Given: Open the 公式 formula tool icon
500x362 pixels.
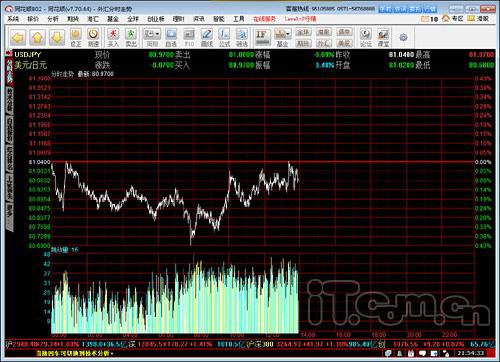Looking at the screenshot, I should coord(224,37).
